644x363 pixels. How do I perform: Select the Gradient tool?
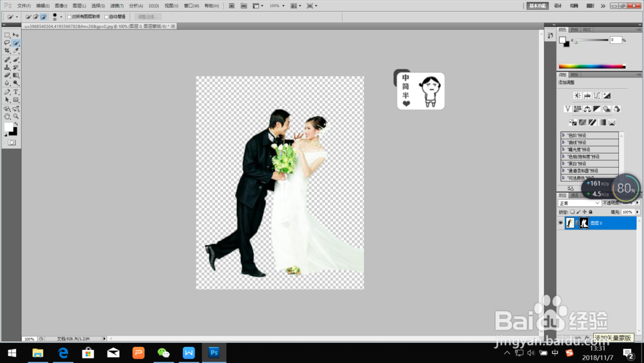(15, 75)
